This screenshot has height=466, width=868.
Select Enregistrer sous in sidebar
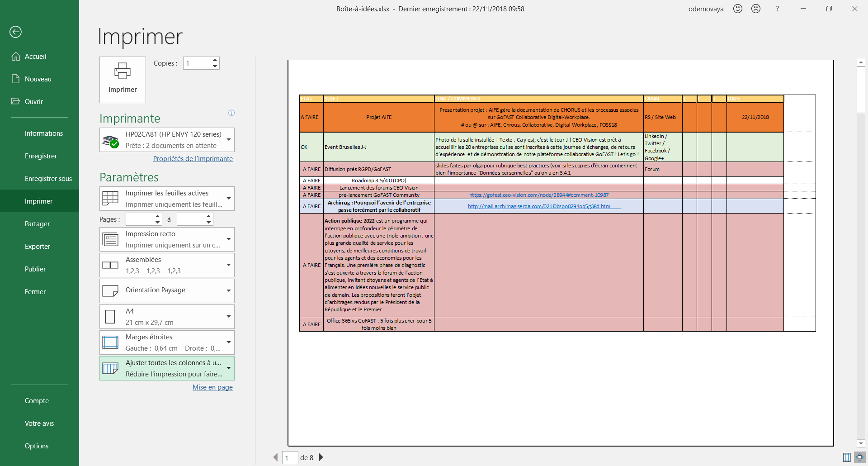[48, 179]
